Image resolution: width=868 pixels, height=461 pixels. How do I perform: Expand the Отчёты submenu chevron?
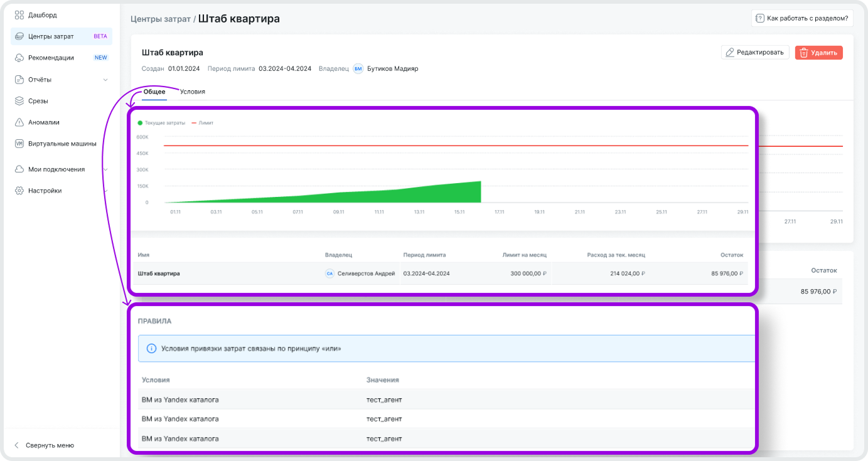point(105,80)
